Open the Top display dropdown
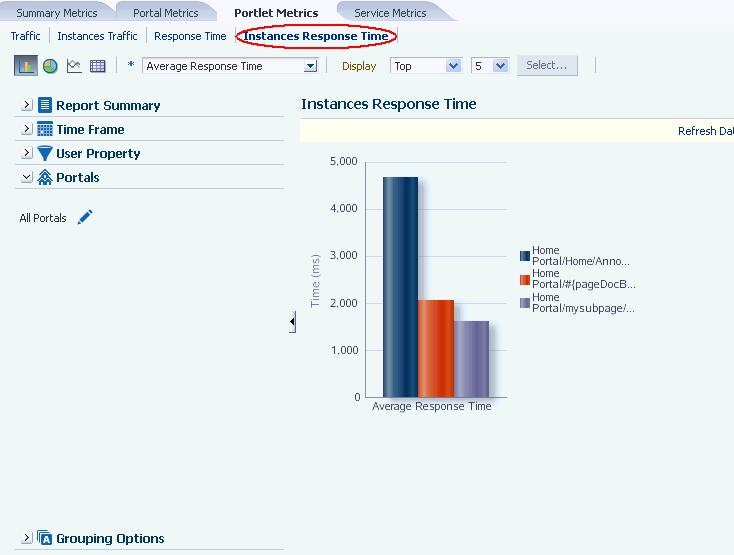The height and width of the screenshot is (555, 734). point(426,66)
